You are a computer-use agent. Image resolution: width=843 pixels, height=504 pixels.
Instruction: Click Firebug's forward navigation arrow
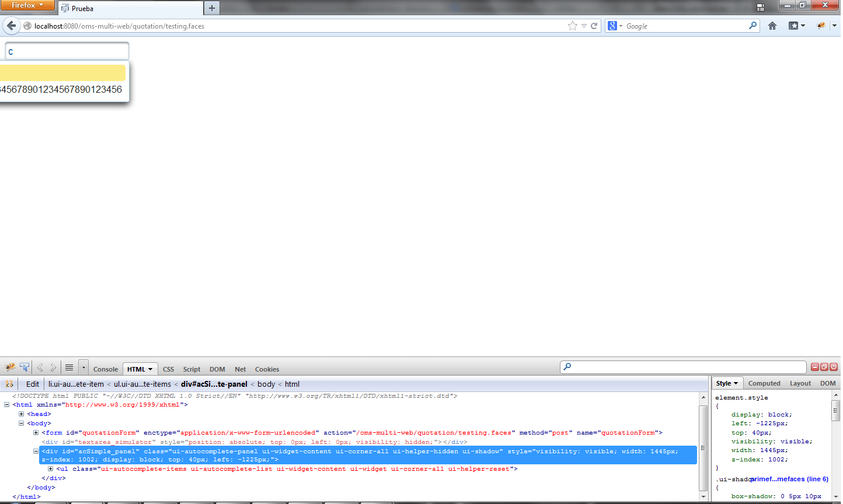click(x=52, y=367)
